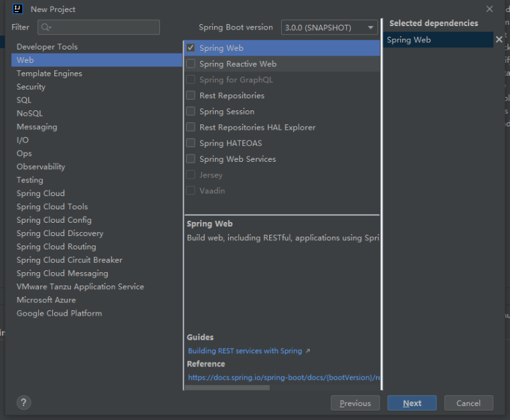
Task: Remove Spring Web from selected dependencies
Action: pyautogui.click(x=499, y=39)
